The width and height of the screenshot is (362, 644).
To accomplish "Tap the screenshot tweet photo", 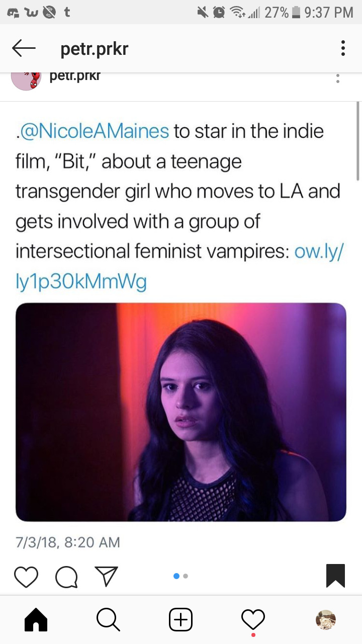I will (x=181, y=412).
